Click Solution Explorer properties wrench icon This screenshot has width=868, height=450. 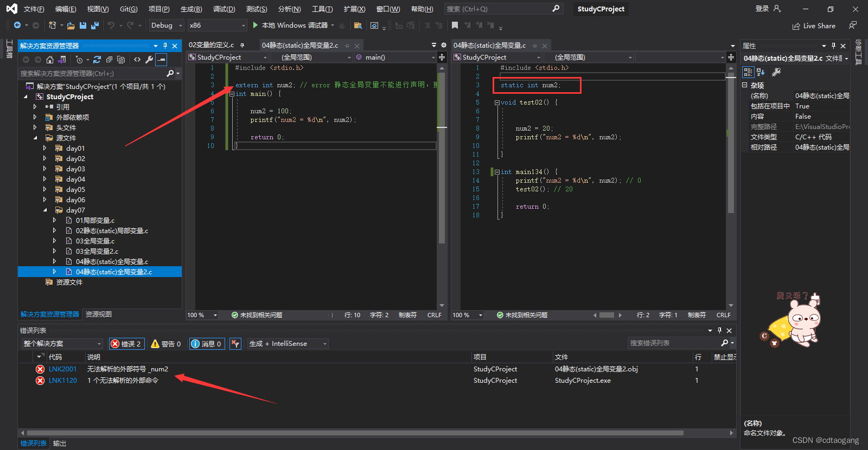pos(149,60)
